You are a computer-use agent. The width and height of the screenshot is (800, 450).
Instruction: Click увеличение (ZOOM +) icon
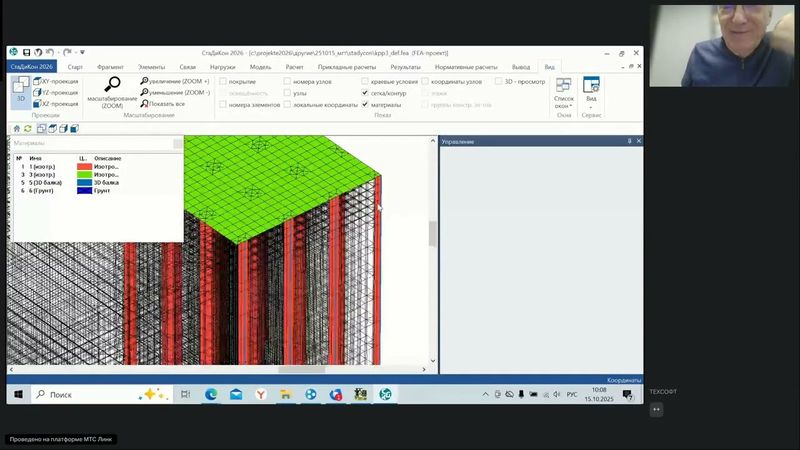pos(145,80)
